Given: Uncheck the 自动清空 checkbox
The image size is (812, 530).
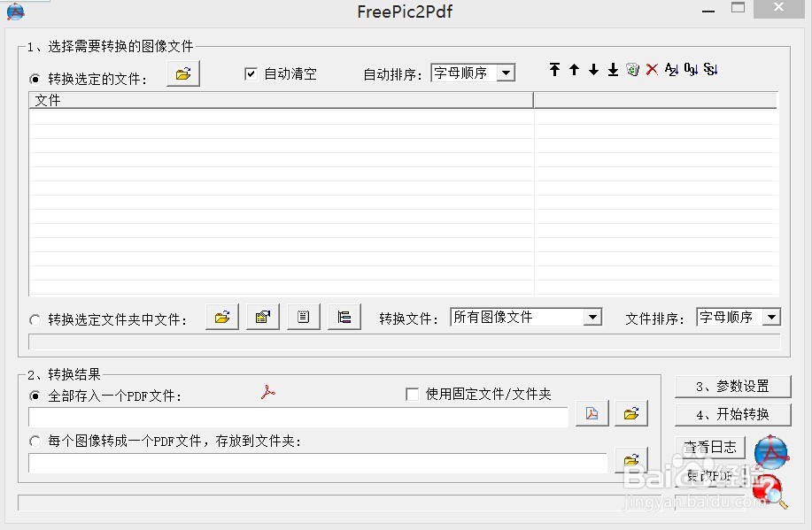Looking at the screenshot, I should coord(251,73).
